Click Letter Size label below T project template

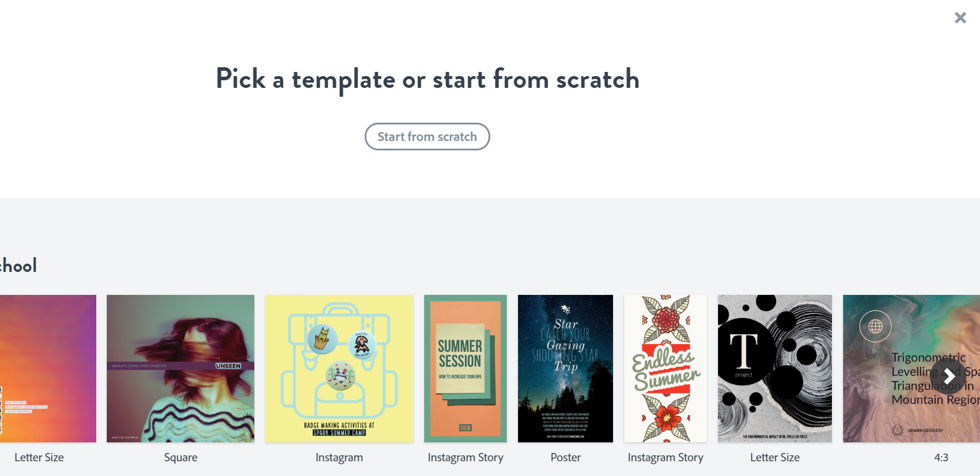(x=775, y=458)
